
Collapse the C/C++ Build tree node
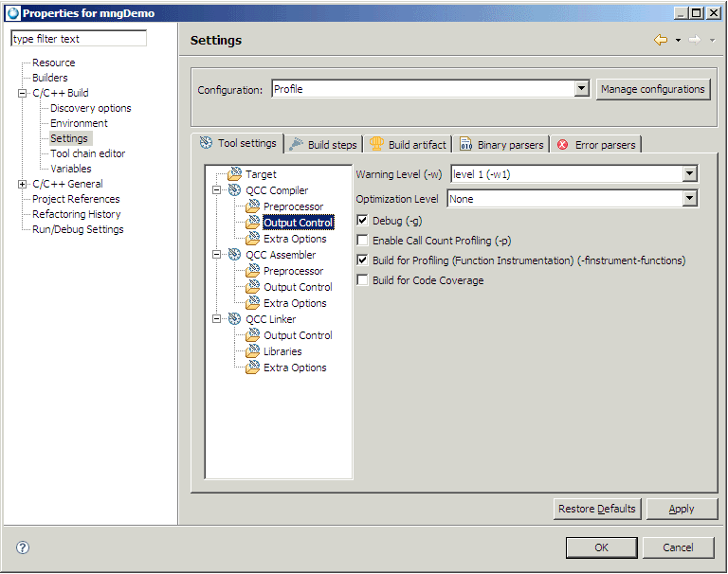coord(22,93)
